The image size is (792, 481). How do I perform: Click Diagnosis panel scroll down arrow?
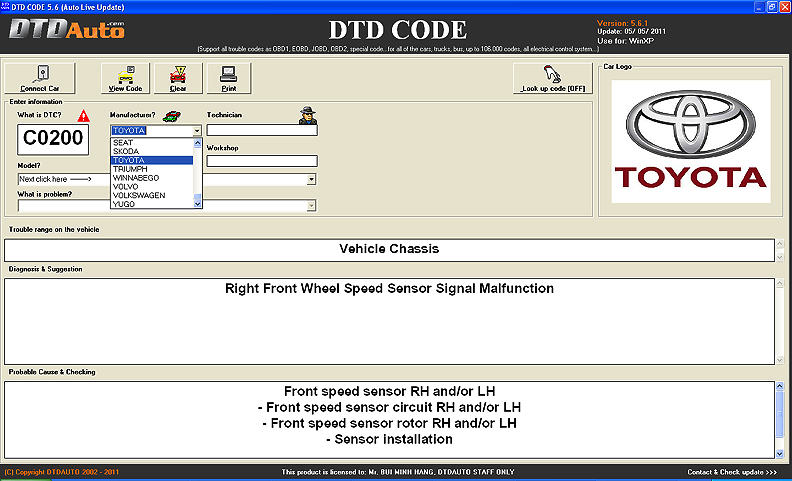(779, 360)
